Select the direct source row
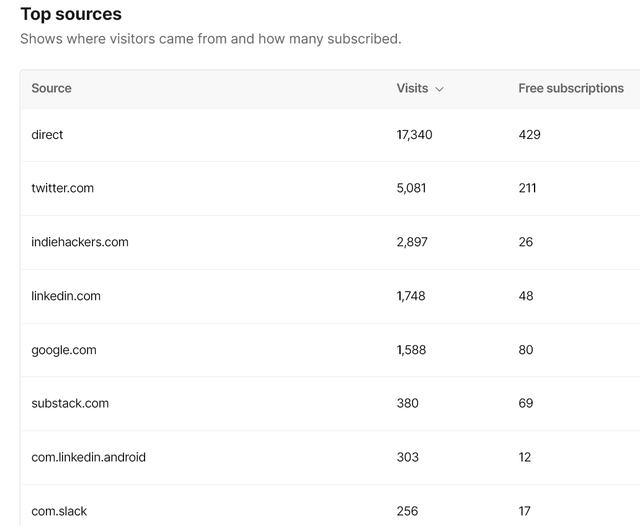This screenshot has width=640, height=526. 330,135
